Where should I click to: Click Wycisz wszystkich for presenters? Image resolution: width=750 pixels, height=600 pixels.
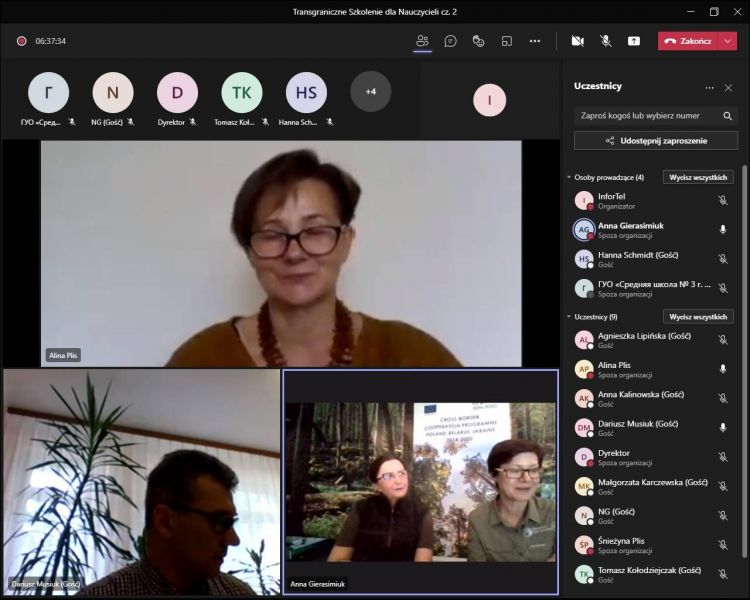click(698, 177)
